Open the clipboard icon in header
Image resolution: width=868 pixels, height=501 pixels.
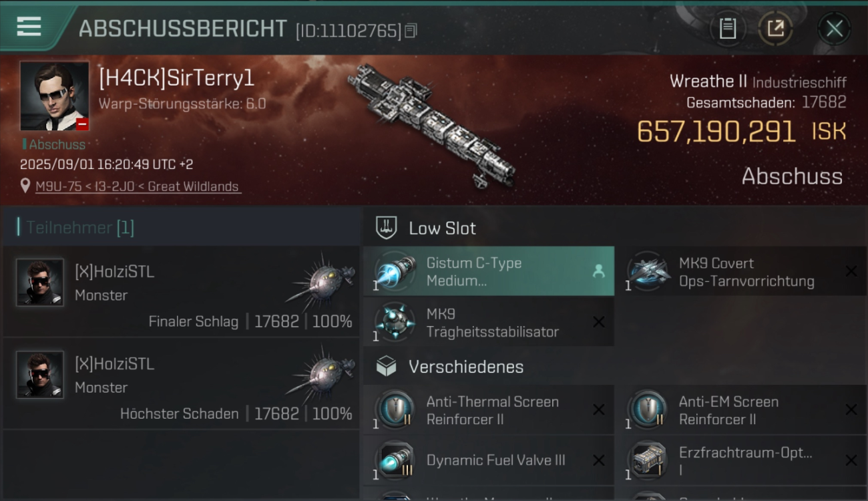[727, 29]
